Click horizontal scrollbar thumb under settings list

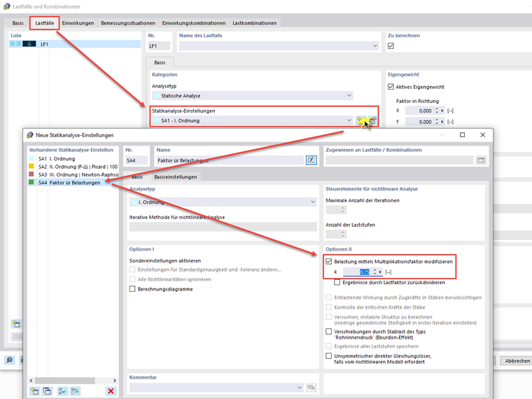pyautogui.click(x=64, y=380)
